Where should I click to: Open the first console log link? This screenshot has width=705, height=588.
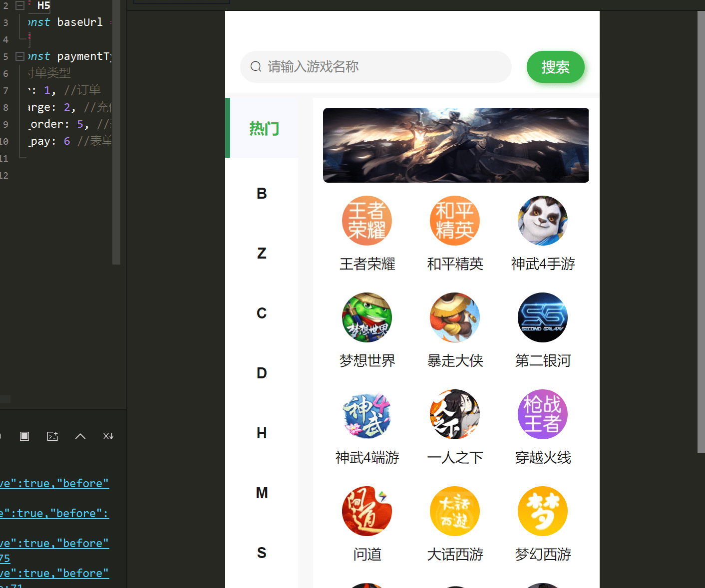coord(54,483)
